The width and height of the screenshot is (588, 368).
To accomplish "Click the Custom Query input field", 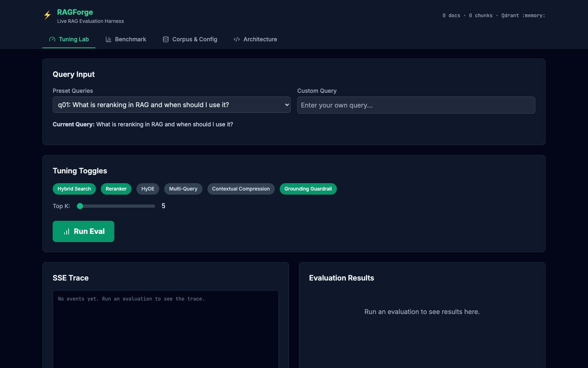I will pyautogui.click(x=416, y=105).
